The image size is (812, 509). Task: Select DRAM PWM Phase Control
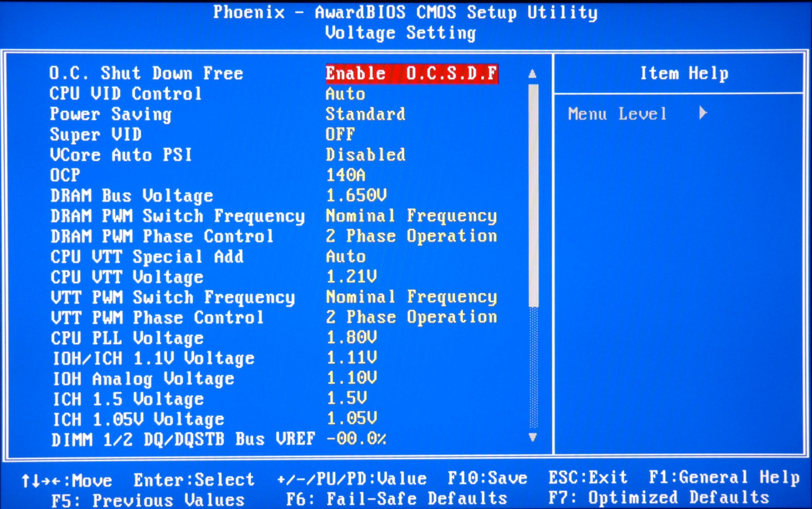click(162, 236)
